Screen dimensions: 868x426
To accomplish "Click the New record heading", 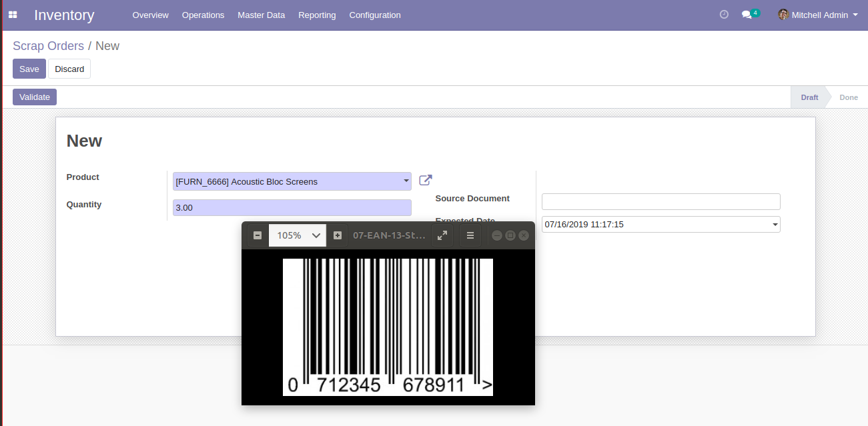I will click(x=84, y=141).
